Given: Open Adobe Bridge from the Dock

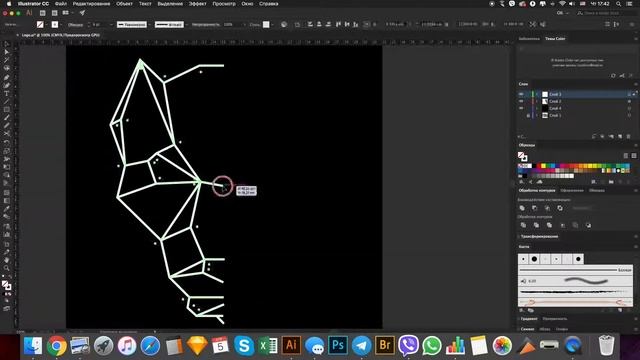Looking at the screenshot, I should point(384,345).
